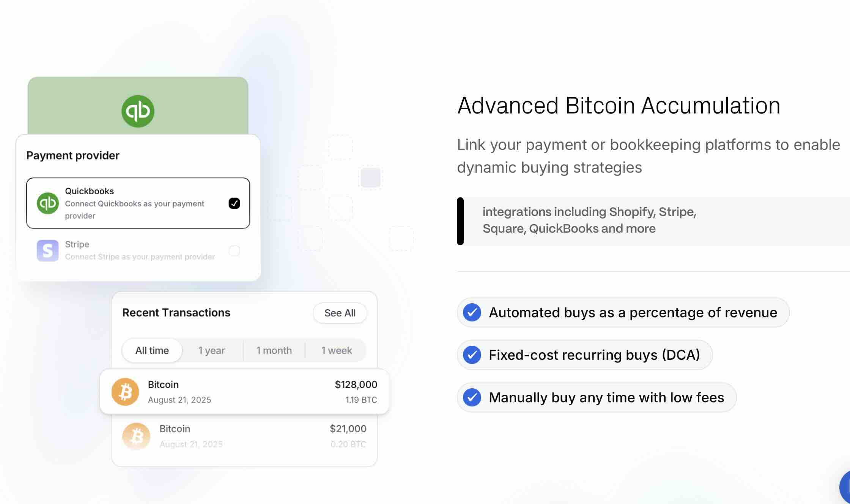This screenshot has width=850, height=504.
Task: Click the faded Bitcoin icon for $21,000 transaction
Action: pyautogui.click(x=136, y=436)
